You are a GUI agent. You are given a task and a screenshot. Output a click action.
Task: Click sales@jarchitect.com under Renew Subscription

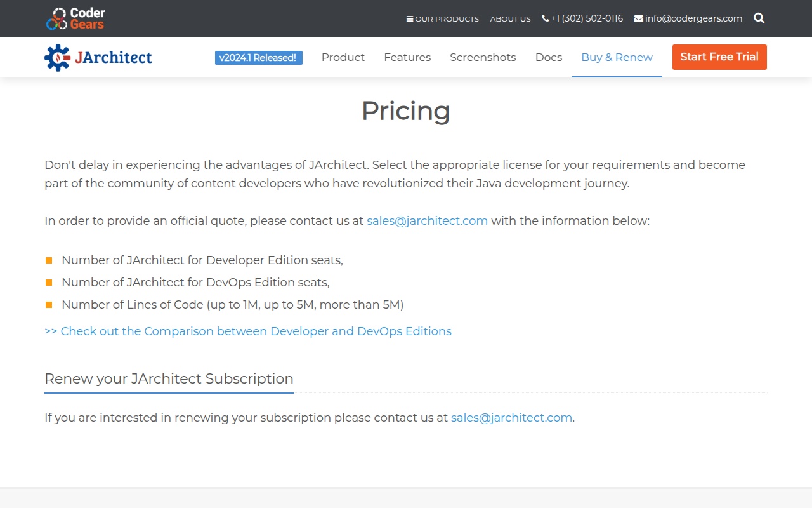(x=511, y=418)
